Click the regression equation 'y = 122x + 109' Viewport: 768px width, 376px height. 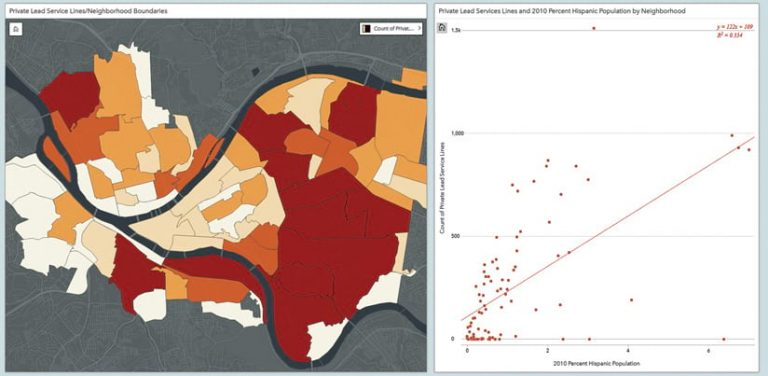(x=734, y=27)
